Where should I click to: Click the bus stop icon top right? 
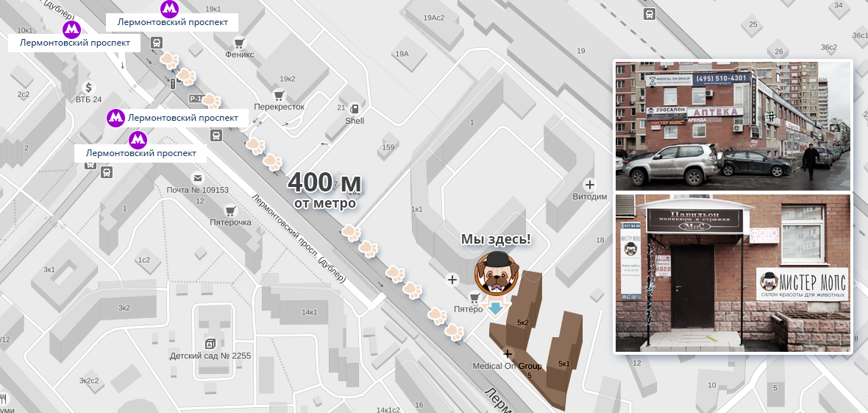point(650,14)
